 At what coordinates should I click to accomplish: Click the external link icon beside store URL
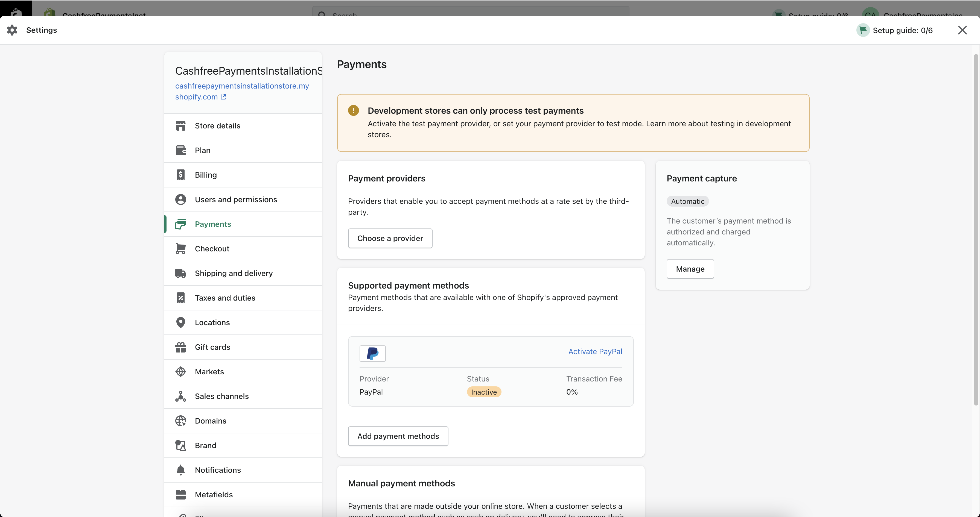point(223,97)
